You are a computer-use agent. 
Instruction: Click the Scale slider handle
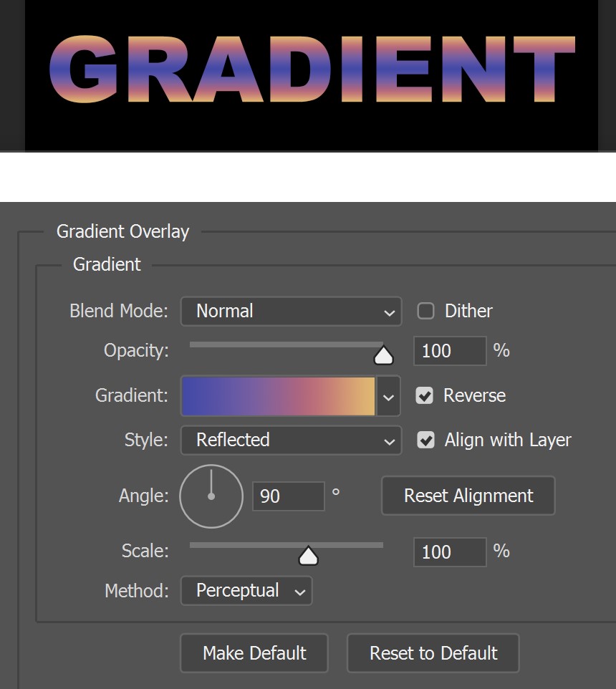pos(308,556)
